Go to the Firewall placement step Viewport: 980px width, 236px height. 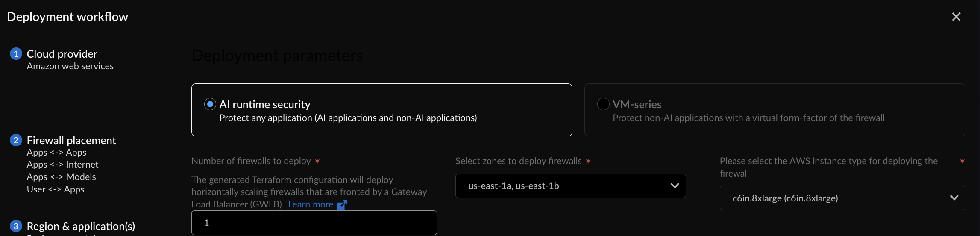click(x=71, y=140)
